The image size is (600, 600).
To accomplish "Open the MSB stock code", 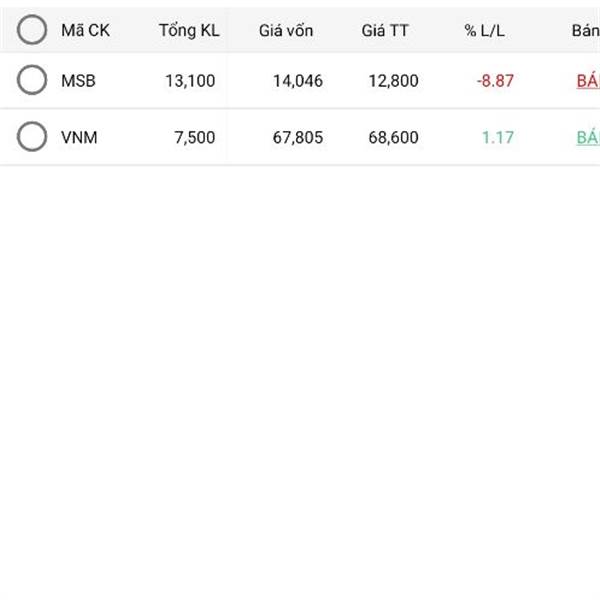I will tap(78, 81).
